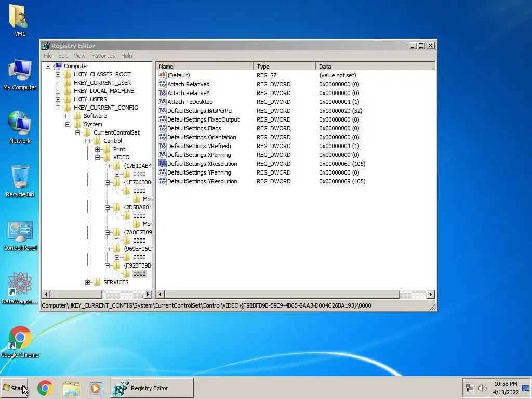
Task: Click the show desktop tray icon
Action: point(526,388)
